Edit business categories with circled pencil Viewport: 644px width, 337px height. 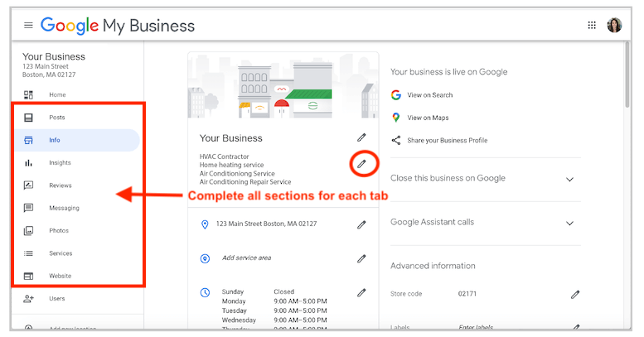361,164
